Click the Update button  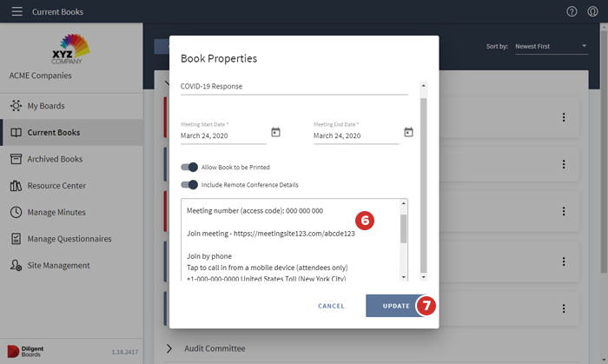(x=396, y=306)
